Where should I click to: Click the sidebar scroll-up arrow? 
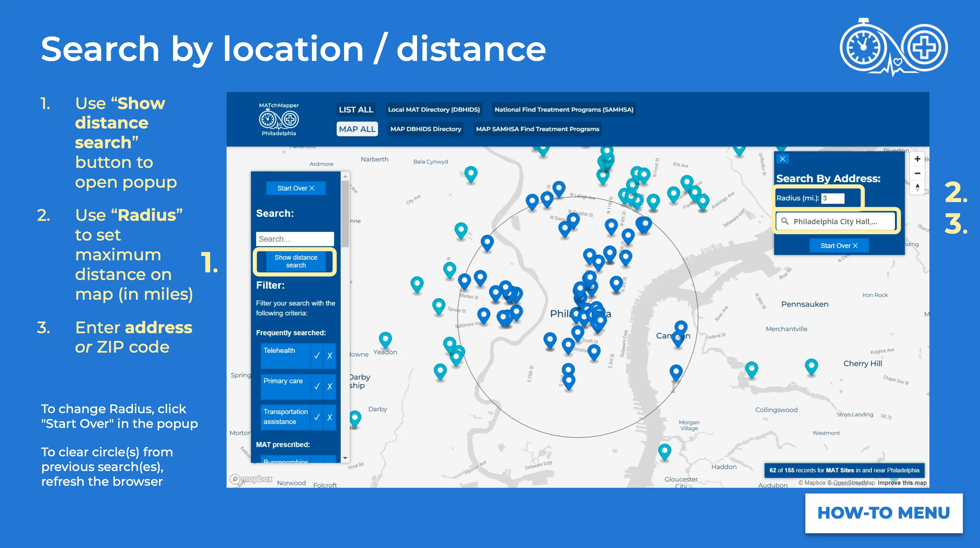pyautogui.click(x=345, y=176)
